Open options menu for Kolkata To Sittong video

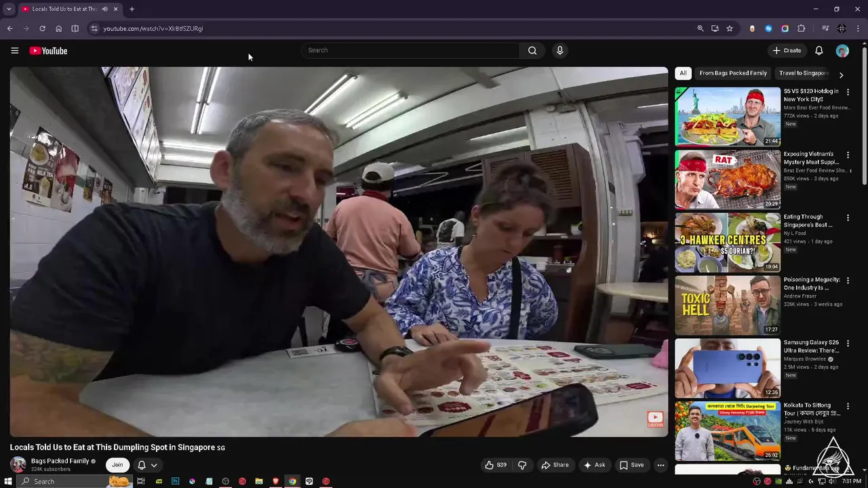click(848, 407)
